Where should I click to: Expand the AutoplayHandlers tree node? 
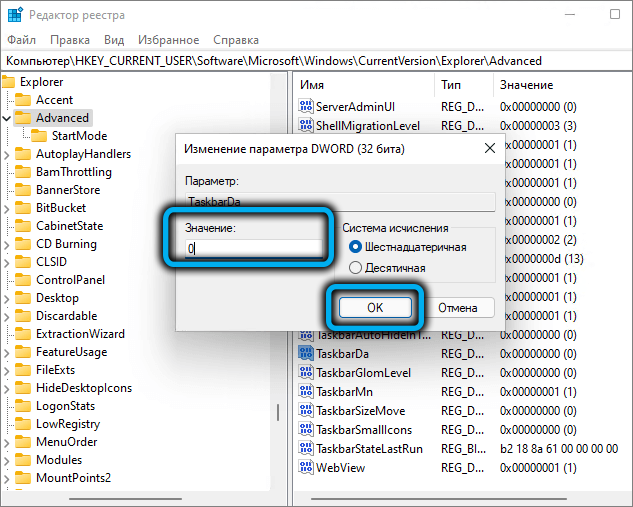[x=8, y=154]
